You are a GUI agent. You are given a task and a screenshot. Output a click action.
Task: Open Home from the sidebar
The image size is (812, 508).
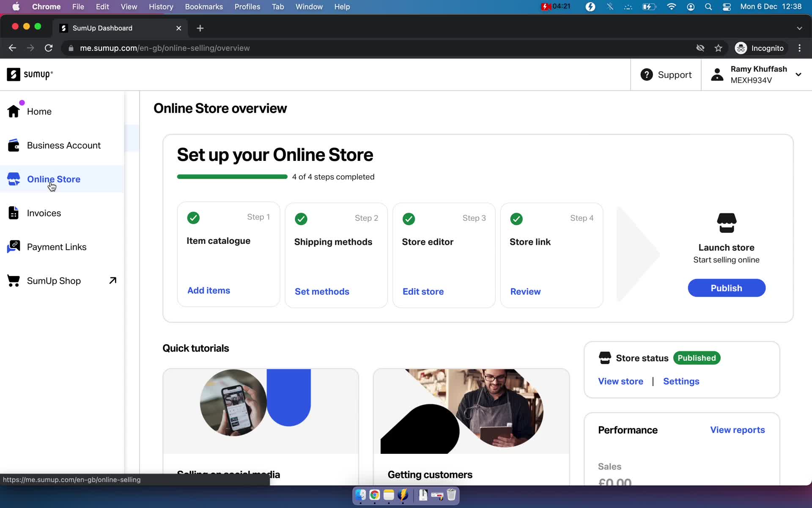coord(39,111)
